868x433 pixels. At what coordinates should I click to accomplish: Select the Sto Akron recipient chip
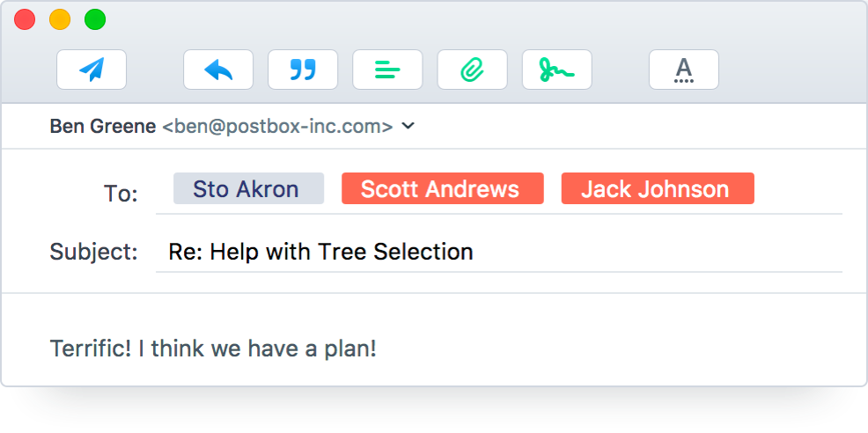248,188
